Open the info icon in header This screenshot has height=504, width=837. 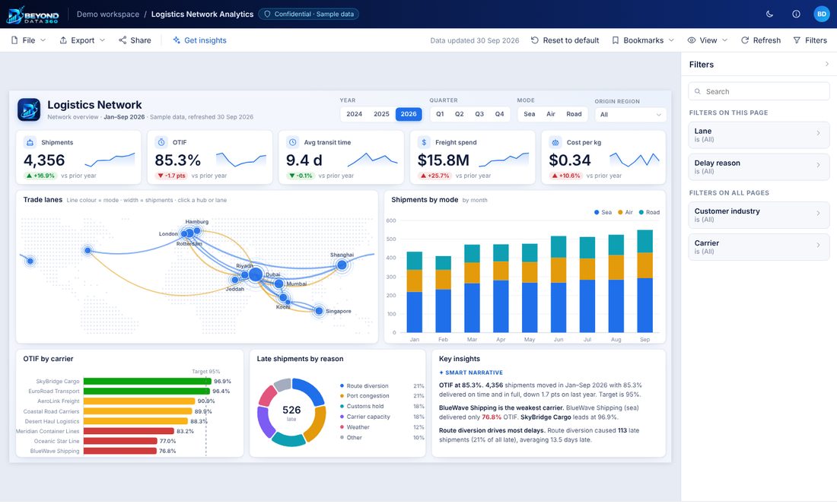pyautogui.click(x=796, y=14)
